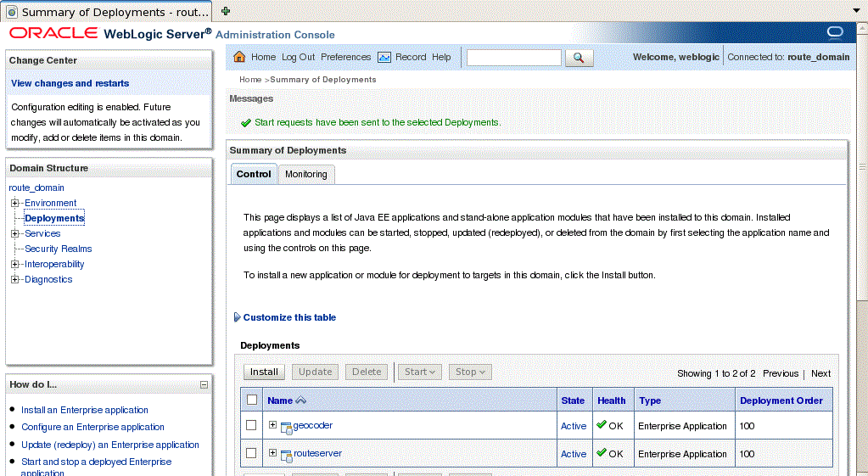The image size is (868, 476).
Task: Click geocoder green health checkmark
Action: point(602,424)
